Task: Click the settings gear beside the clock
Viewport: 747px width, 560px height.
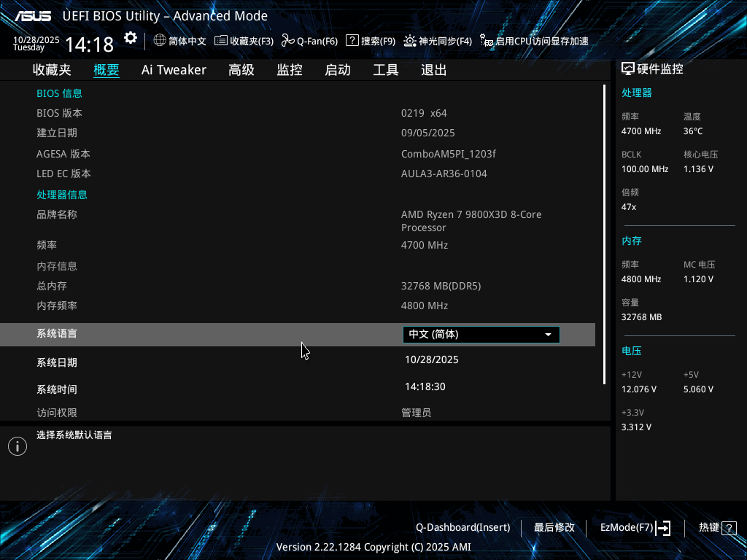Action: 130,37
